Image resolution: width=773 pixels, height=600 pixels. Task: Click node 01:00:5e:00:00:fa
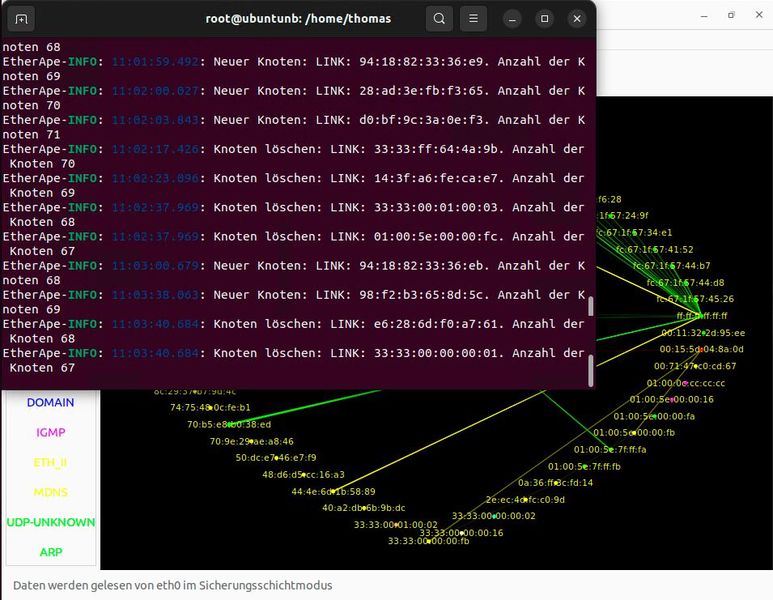(x=654, y=416)
